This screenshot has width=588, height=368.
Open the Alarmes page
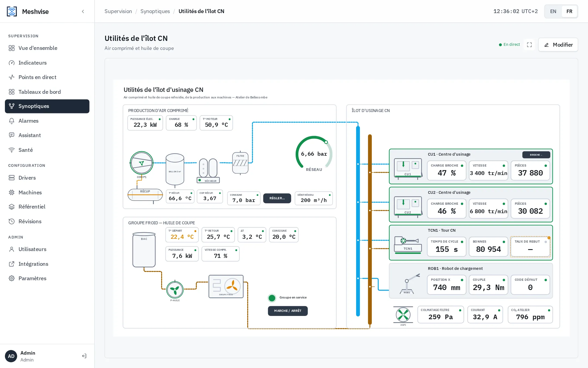click(x=47, y=121)
